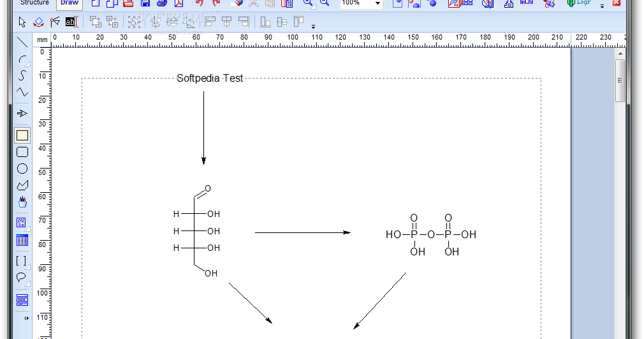Viewport: 644px width, 339px height.
Task: Expand the left drawing toolbar overflow
Action: [x=26, y=318]
